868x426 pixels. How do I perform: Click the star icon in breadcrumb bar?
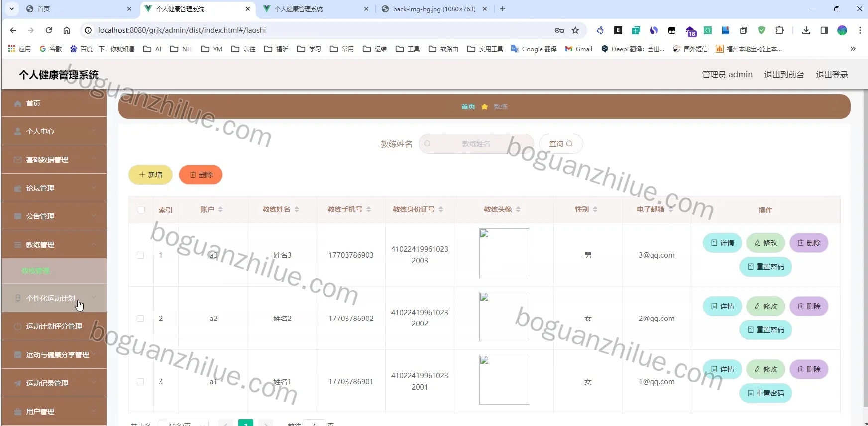point(484,106)
